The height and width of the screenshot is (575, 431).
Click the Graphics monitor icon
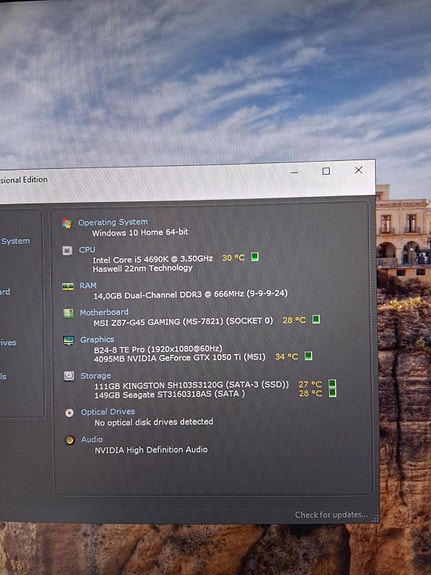click(x=69, y=340)
